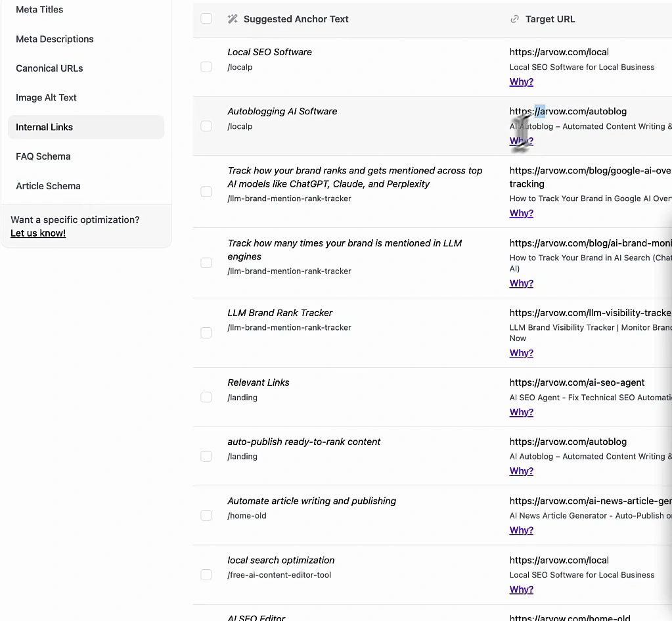Tick the Relevant Links row checkbox
The image size is (672, 621).
(x=206, y=397)
